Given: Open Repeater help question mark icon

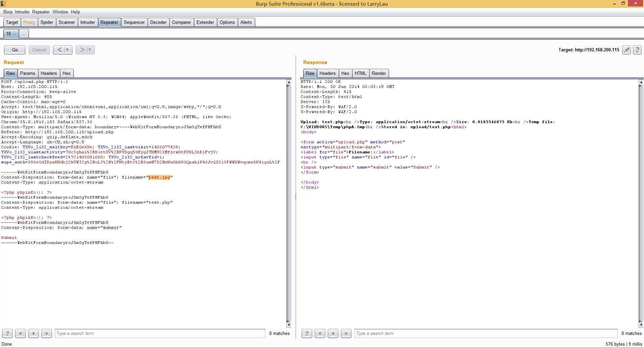Looking at the screenshot, I should pos(637,50).
